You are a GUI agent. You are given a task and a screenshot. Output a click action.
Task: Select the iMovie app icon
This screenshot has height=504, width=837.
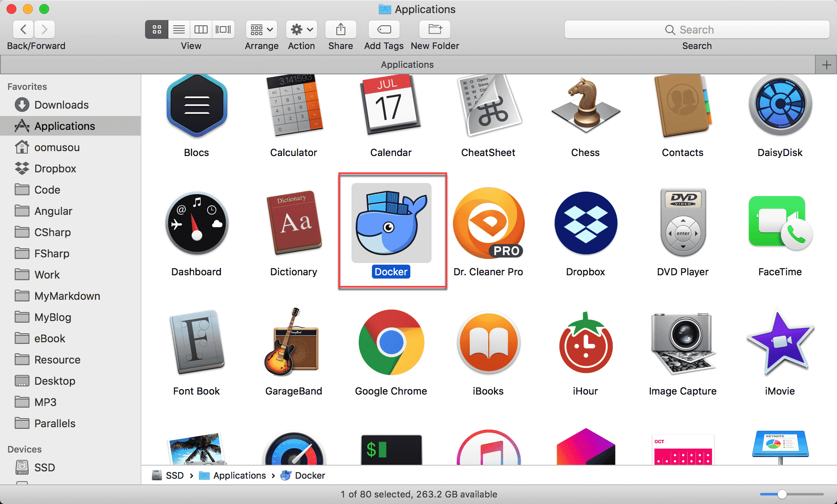[x=780, y=342]
